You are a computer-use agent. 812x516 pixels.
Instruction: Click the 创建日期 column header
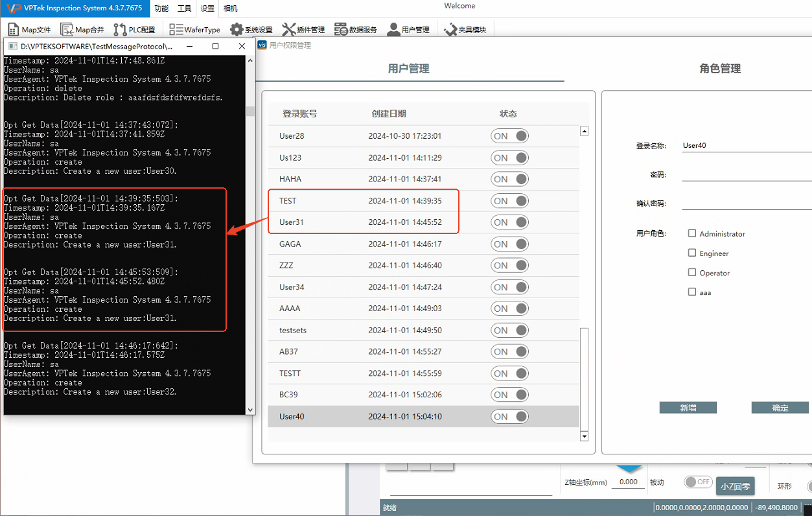coord(389,113)
